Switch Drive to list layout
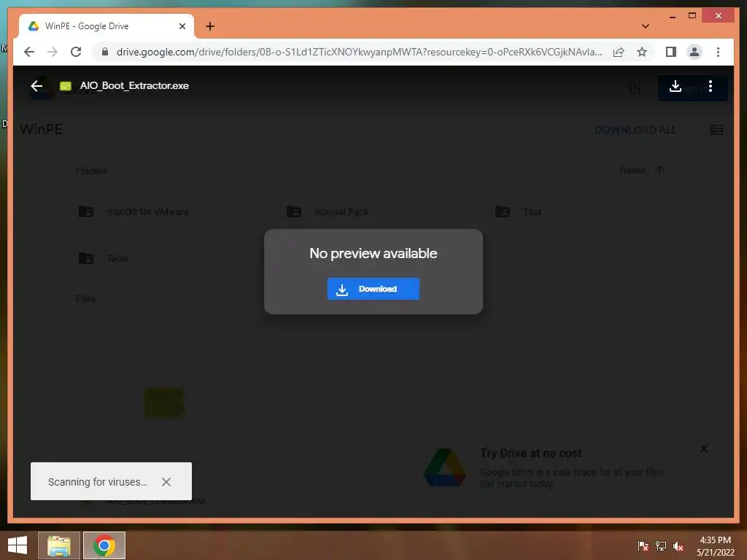 [716, 130]
